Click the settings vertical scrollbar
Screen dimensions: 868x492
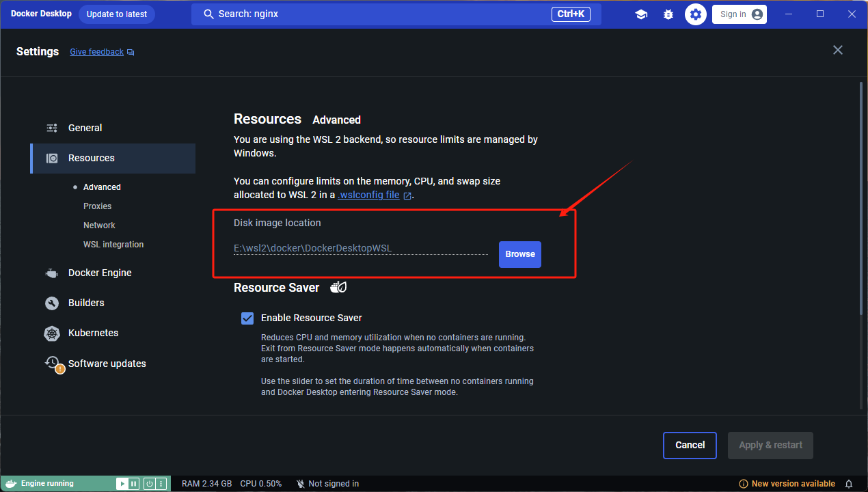pyautogui.click(x=860, y=198)
